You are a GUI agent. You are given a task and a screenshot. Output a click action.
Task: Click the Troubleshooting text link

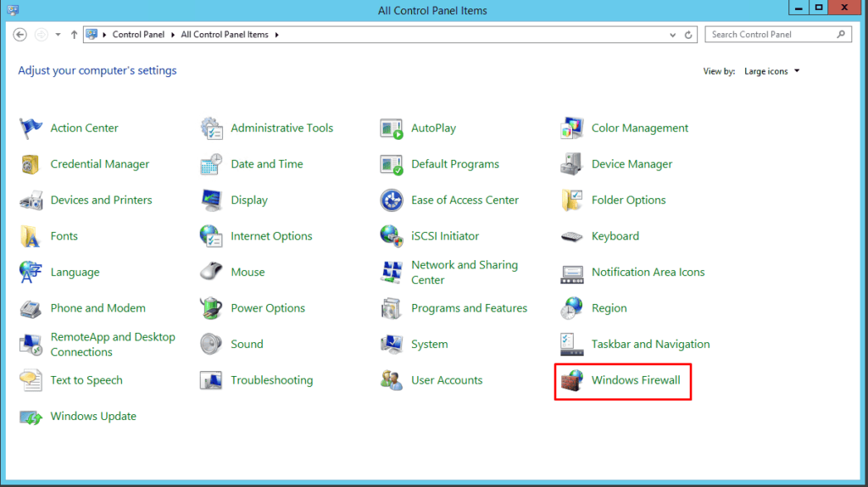(272, 380)
